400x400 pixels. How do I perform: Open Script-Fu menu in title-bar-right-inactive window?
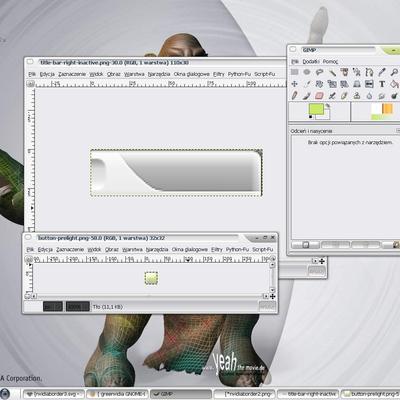coord(265,74)
